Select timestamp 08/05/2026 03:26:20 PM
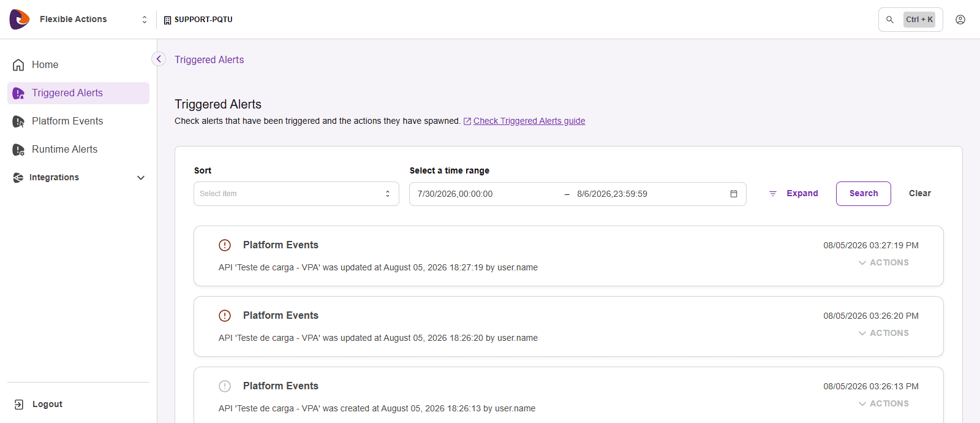 871,316
